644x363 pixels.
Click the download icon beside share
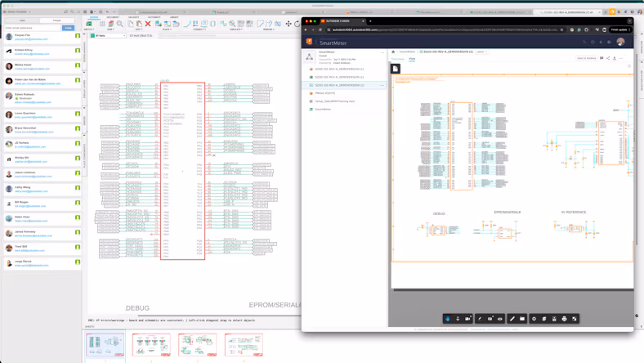(x=615, y=58)
